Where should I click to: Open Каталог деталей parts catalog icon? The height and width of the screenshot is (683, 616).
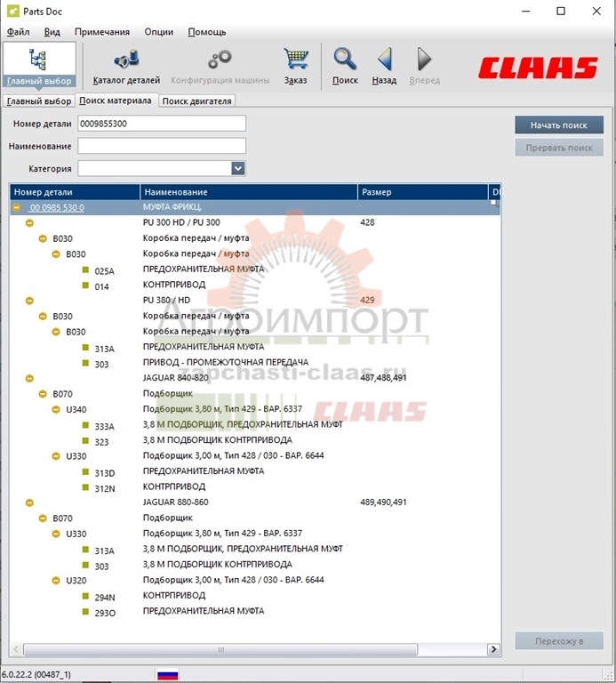point(126,66)
